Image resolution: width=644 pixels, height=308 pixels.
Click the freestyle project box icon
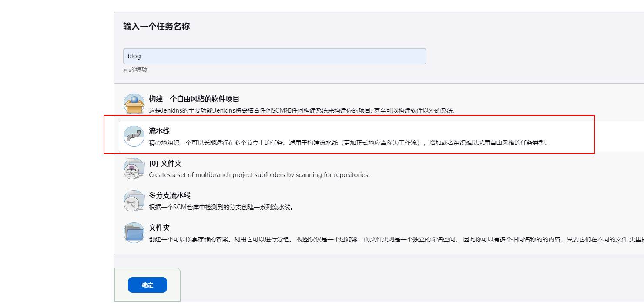[x=134, y=104]
